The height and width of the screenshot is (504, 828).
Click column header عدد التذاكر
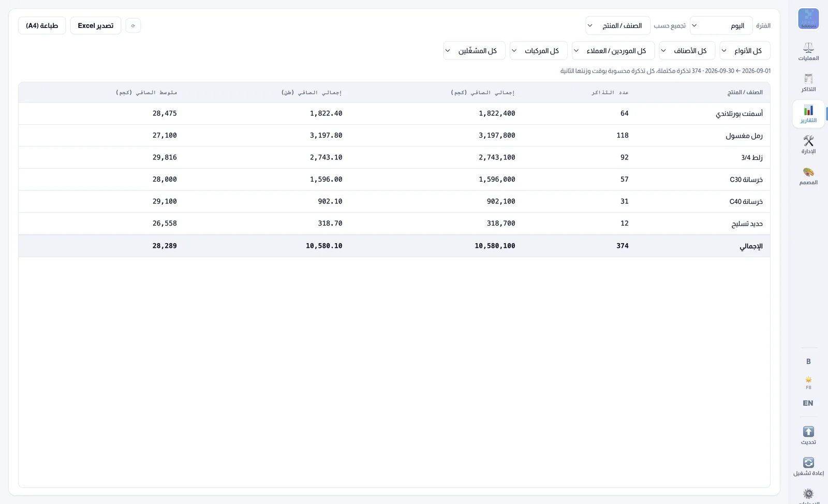click(610, 92)
